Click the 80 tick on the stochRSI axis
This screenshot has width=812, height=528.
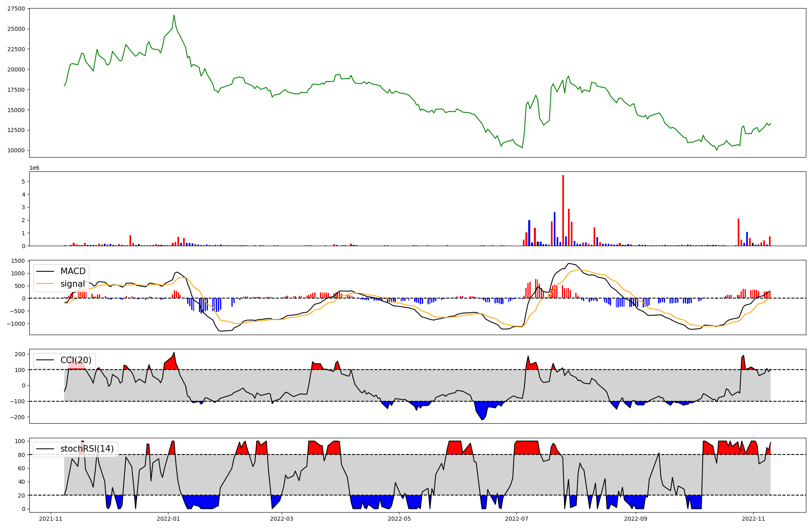pyautogui.click(x=22, y=455)
